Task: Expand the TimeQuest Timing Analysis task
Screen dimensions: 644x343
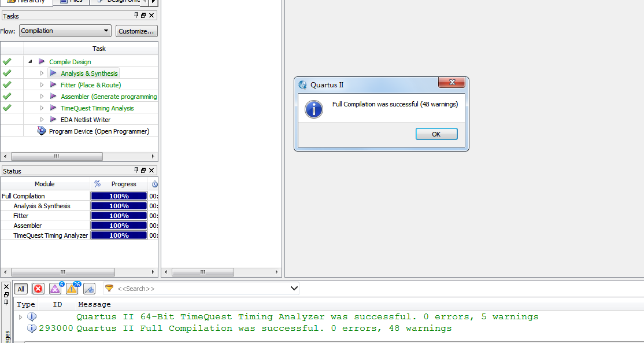Action: pyautogui.click(x=42, y=108)
